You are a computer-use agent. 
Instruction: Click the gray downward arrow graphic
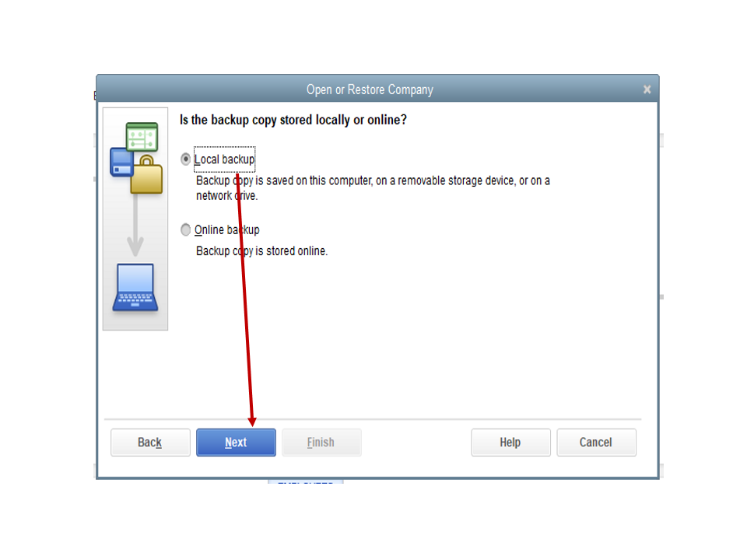coord(135,226)
